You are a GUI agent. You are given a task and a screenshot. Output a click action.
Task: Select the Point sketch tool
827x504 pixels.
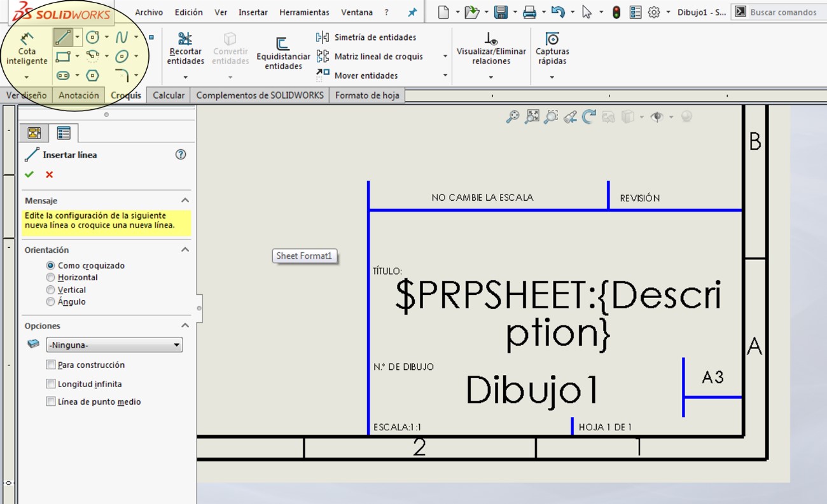click(x=151, y=37)
